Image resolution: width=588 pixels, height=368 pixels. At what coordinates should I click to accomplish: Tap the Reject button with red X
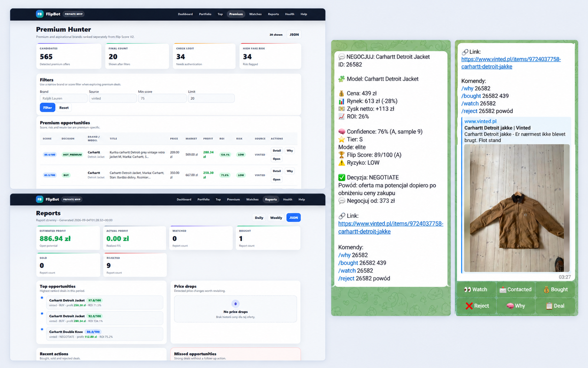[x=476, y=306]
